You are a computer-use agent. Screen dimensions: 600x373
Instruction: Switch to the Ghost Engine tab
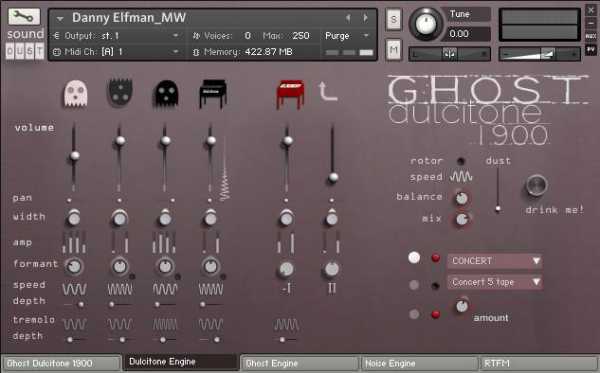300,363
